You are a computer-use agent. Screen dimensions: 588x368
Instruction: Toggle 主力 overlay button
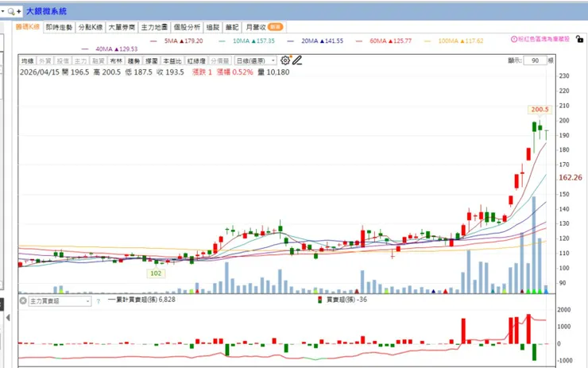(80, 60)
